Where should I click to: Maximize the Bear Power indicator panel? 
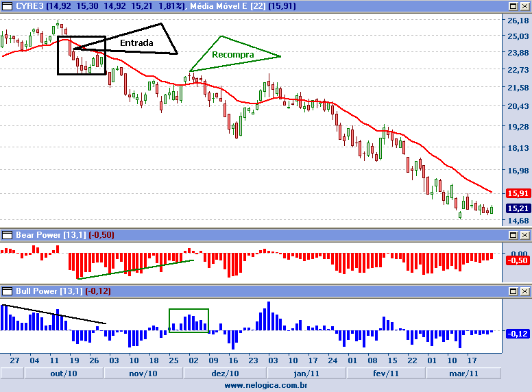[x=513, y=236]
